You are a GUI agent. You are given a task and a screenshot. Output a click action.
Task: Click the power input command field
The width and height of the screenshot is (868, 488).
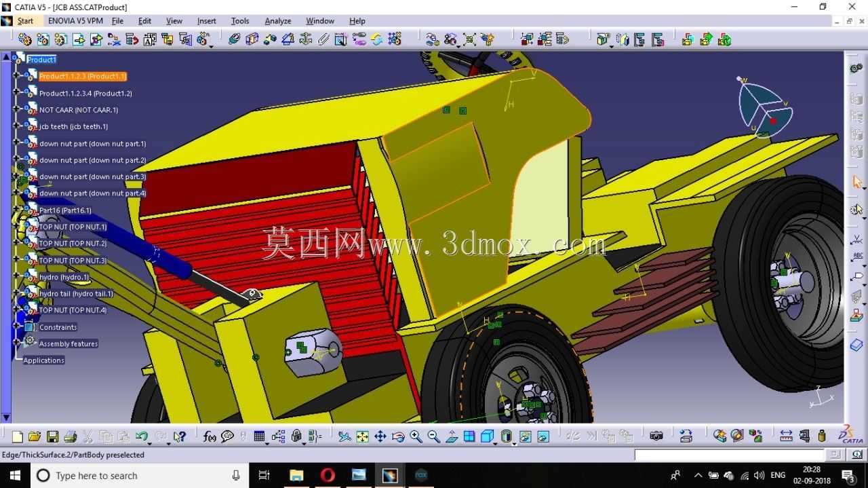730,455
